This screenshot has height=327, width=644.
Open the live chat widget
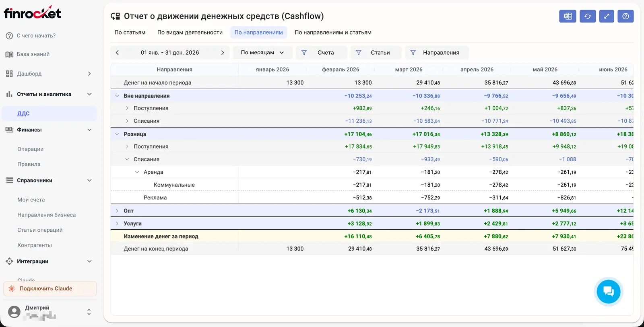coord(608,291)
